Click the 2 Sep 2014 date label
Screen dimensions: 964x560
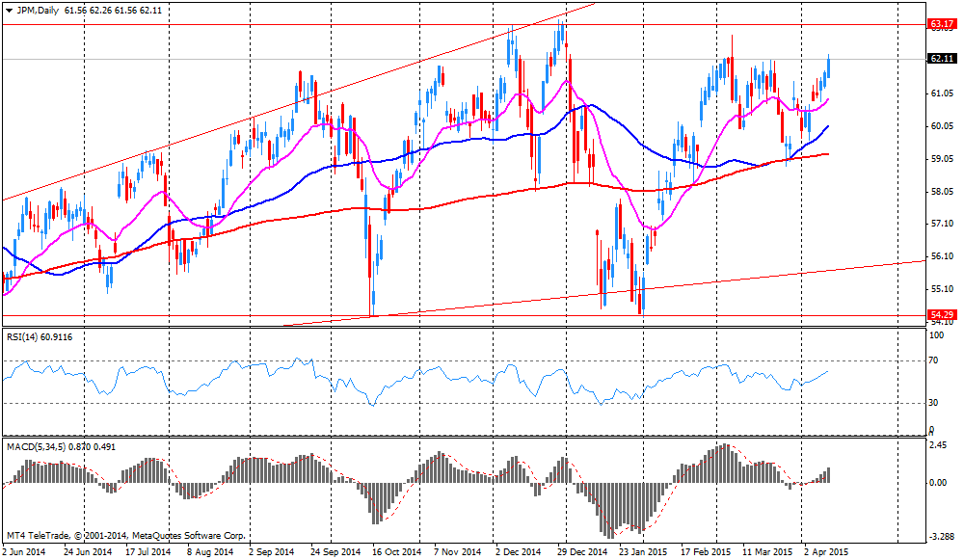point(272,552)
